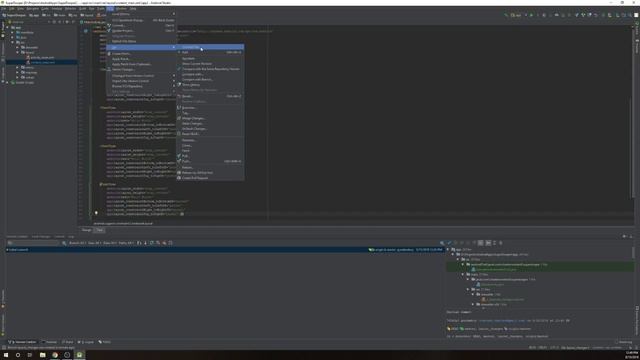The width and height of the screenshot is (640, 360).
Task: Choose Refresh File Status in VCS menu
Action: pyautogui.click(x=141, y=41)
